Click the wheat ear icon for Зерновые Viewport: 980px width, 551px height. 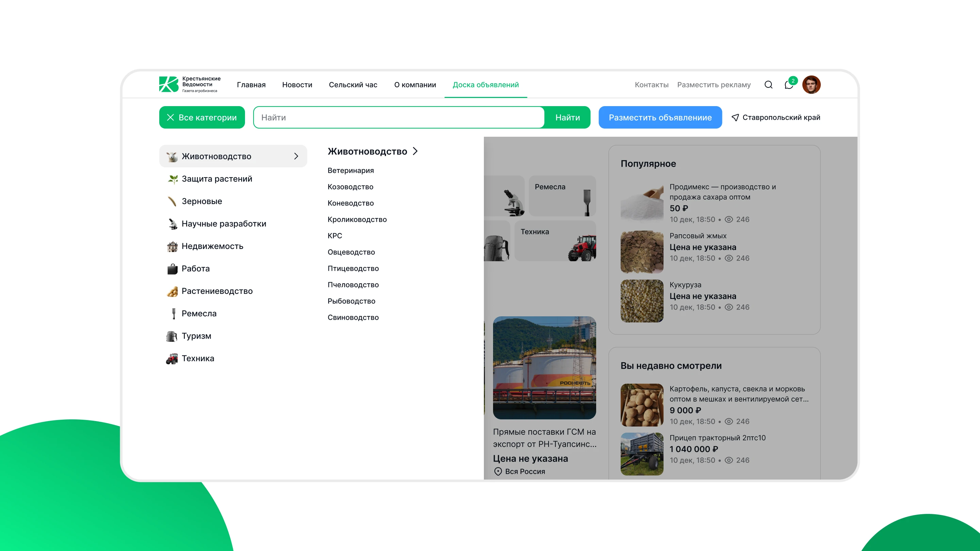172,201
